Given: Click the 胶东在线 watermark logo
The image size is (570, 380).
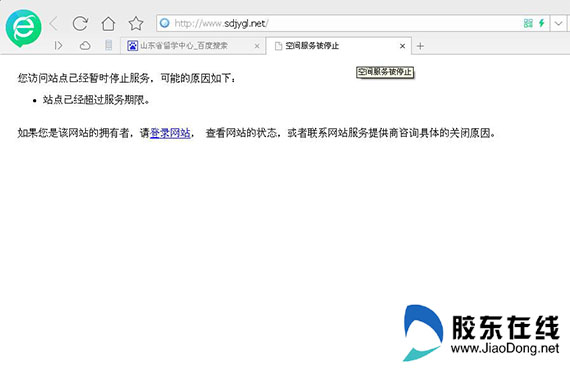Looking at the screenshot, I should (x=481, y=333).
